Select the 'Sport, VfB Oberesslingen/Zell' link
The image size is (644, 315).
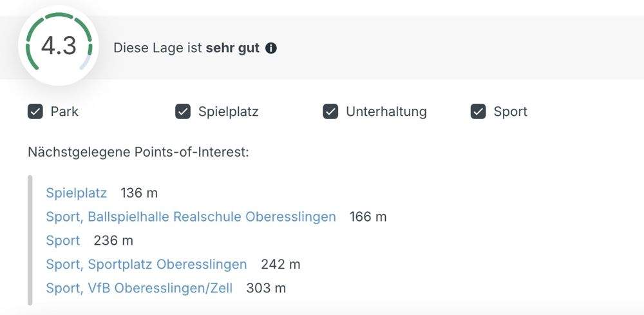click(139, 288)
